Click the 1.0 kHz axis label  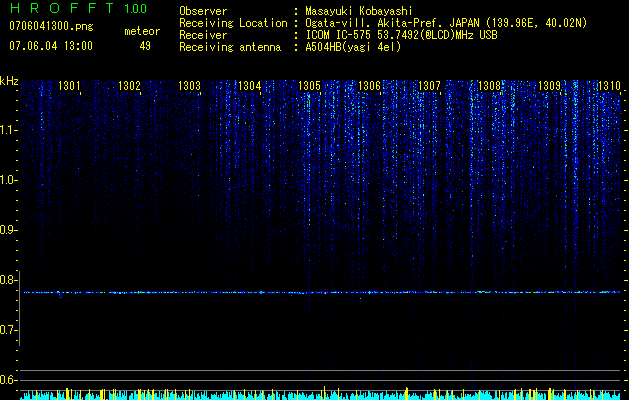[9, 180]
